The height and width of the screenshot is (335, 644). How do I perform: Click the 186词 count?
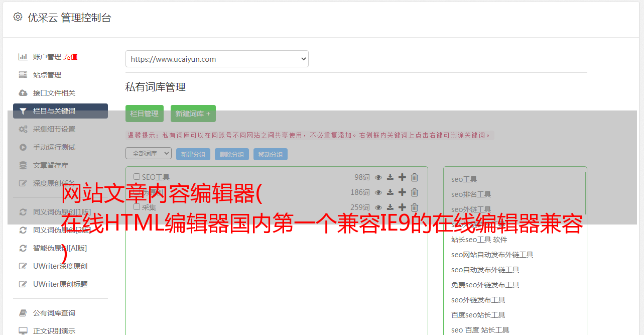coord(360,192)
